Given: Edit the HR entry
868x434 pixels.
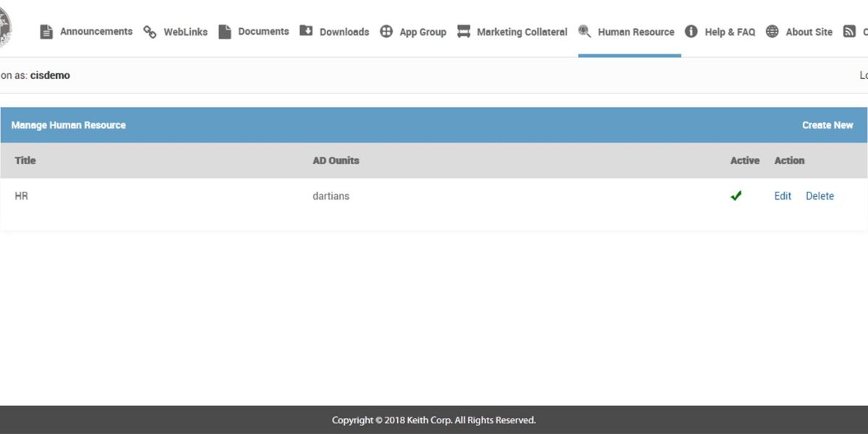Looking at the screenshot, I should [x=782, y=195].
